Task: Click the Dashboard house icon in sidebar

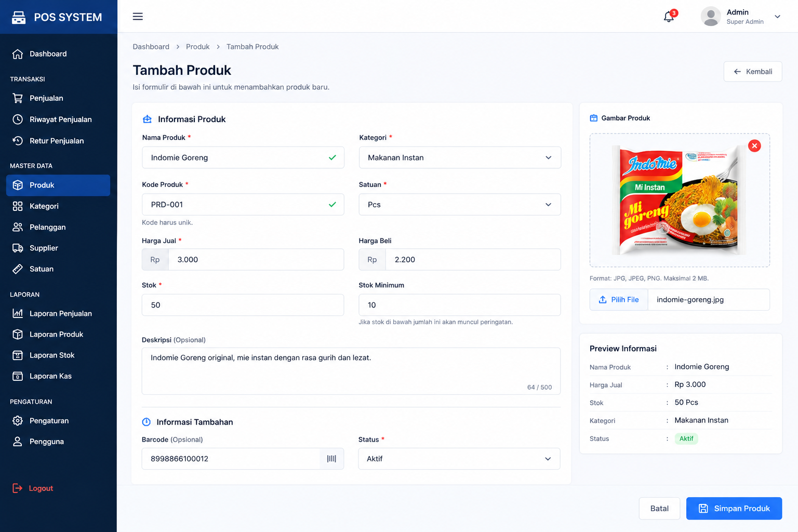Action: click(18, 54)
